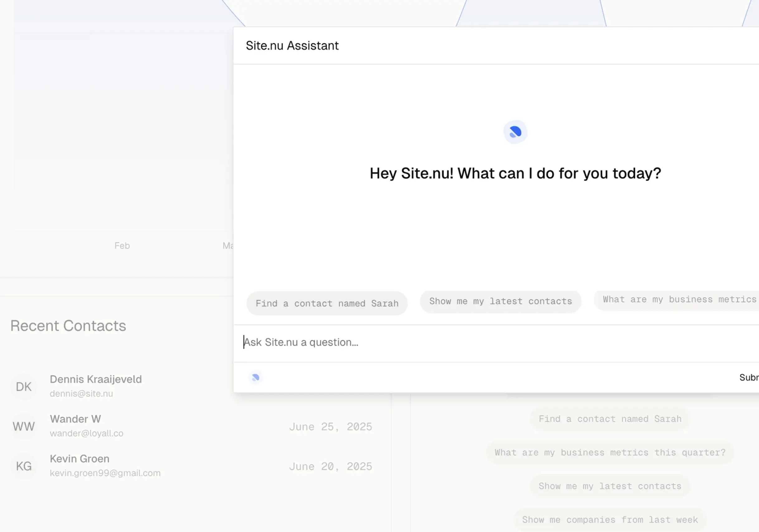Open the Wander W contact row
Image resolution: width=759 pixels, height=532 pixels.
[x=75, y=419]
